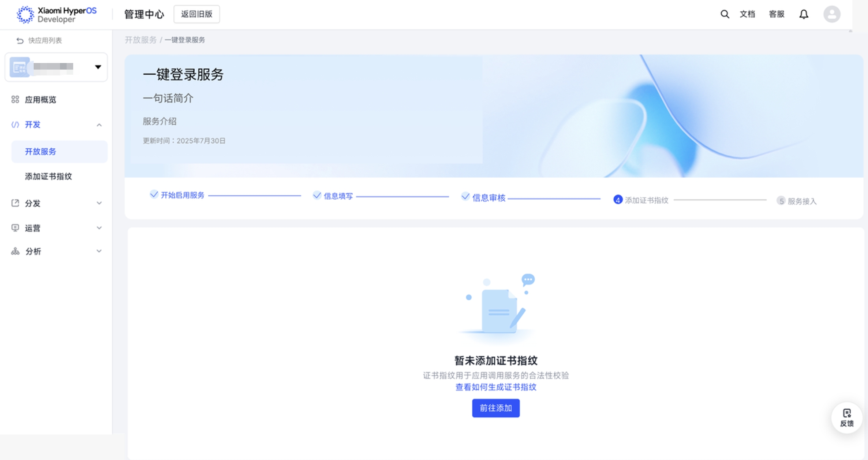Select 添加证书指纹 in the sidebar

48,177
